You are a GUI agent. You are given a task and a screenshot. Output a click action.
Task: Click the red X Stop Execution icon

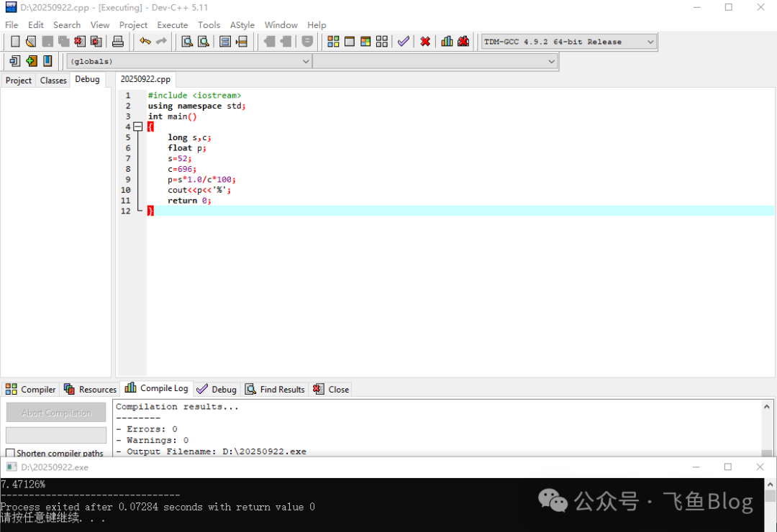point(425,42)
